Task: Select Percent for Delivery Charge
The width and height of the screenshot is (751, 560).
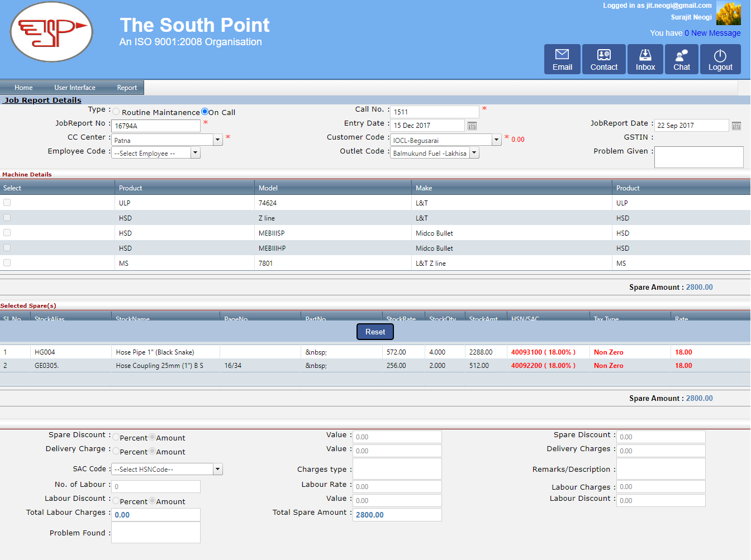Action: [116, 451]
